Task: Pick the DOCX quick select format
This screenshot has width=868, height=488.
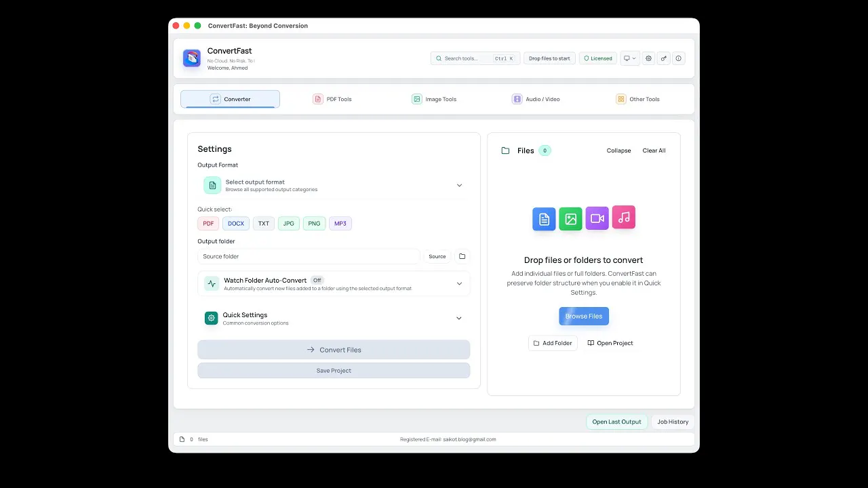Action: tap(236, 224)
